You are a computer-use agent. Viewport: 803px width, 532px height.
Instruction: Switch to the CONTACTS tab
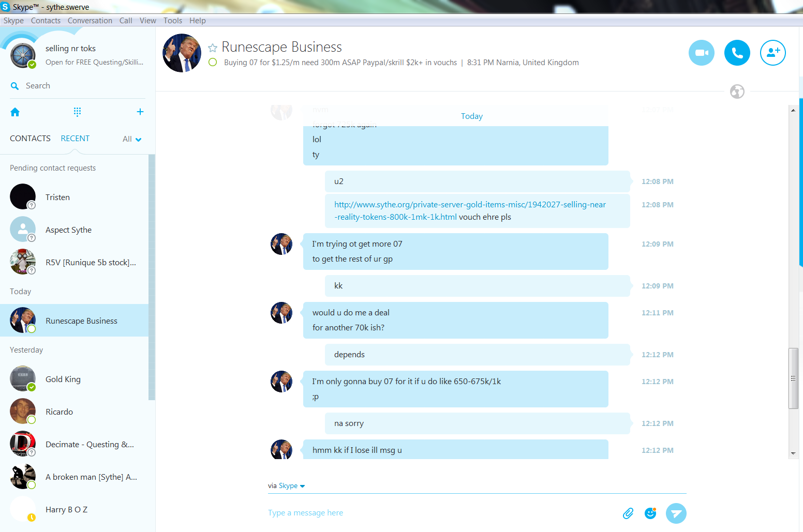(30, 139)
